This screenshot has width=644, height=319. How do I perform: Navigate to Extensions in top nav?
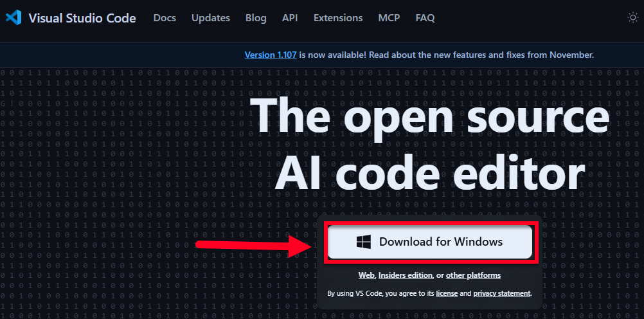point(337,18)
